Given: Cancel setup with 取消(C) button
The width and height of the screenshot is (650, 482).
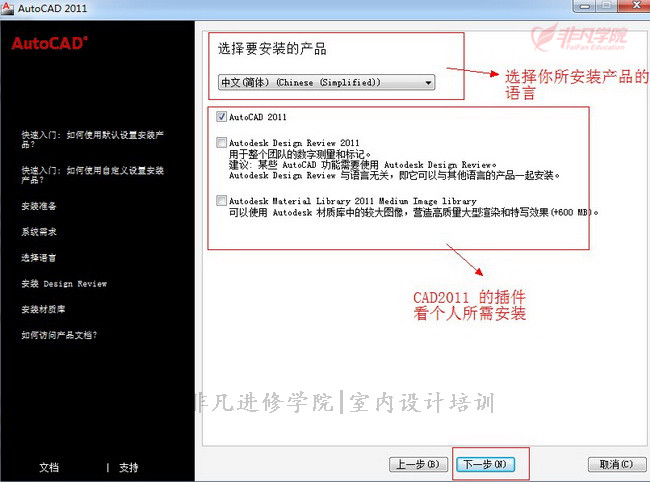Looking at the screenshot, I should [x=617, y=464].
